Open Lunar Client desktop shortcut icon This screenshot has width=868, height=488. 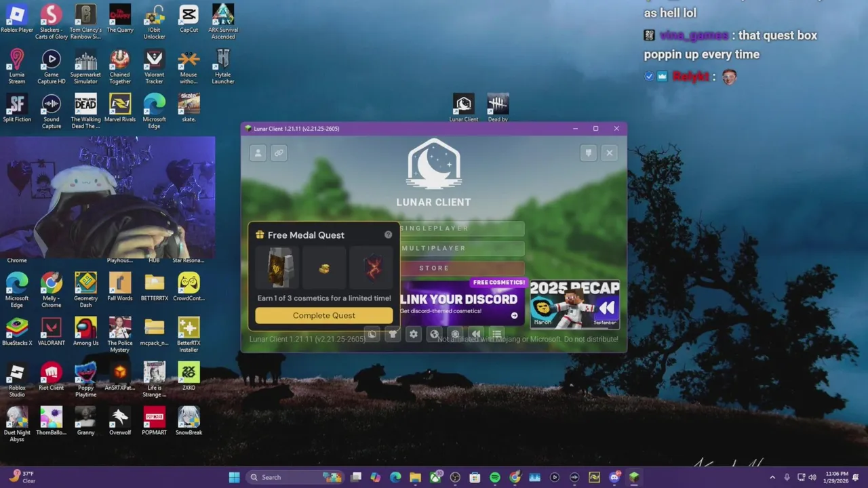point(464,107)
